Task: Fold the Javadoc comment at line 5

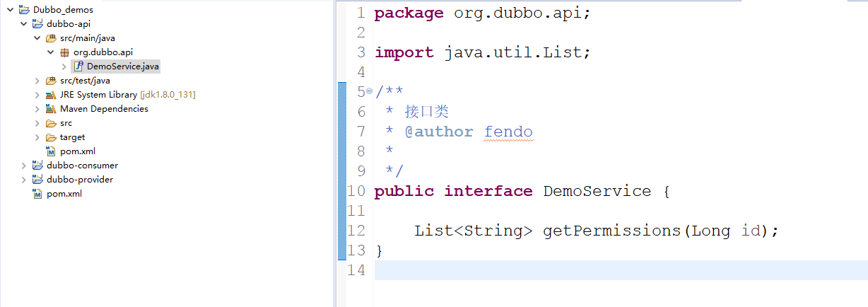Action: (369, 92)
